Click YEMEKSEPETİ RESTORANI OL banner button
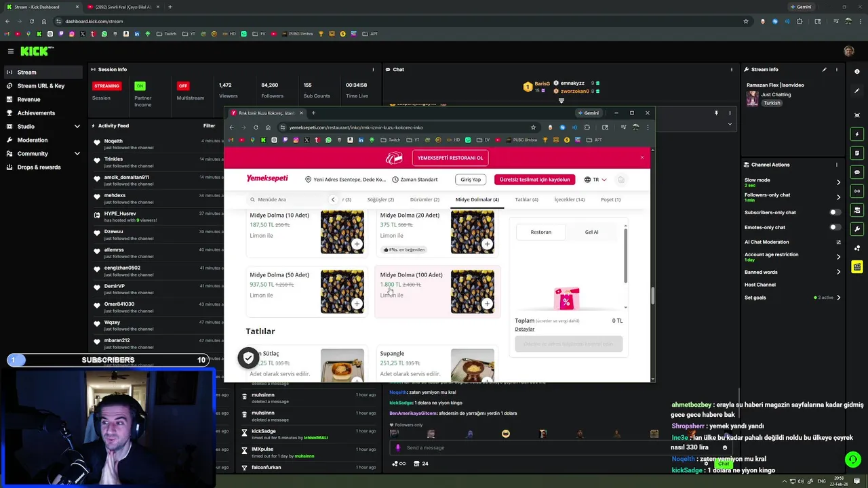Viewport: 868px width, 488px height. pyautogui.click(x=450, y=158)
